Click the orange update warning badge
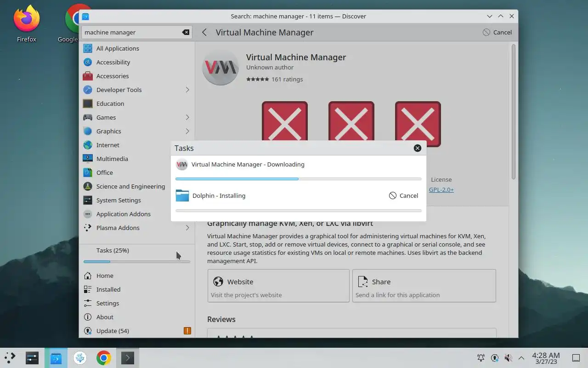The width and height of the screenshot is (588, 368). [187, 331]
